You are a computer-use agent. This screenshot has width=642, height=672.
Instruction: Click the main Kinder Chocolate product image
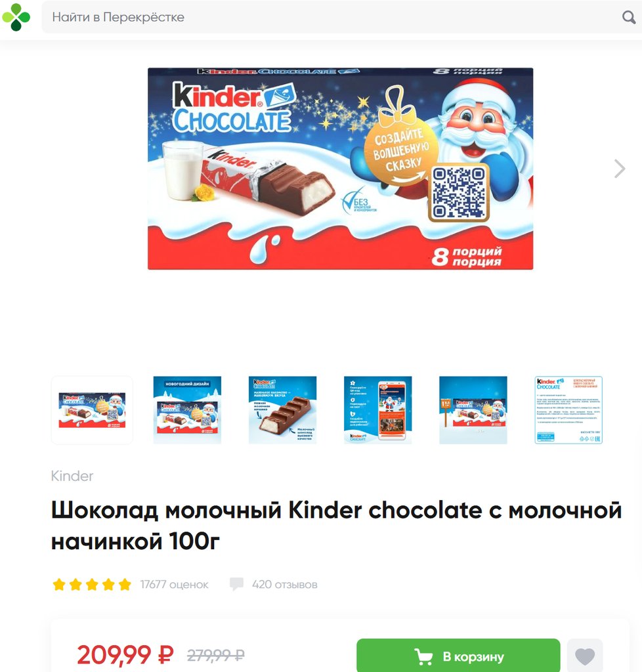click(340, 169)
